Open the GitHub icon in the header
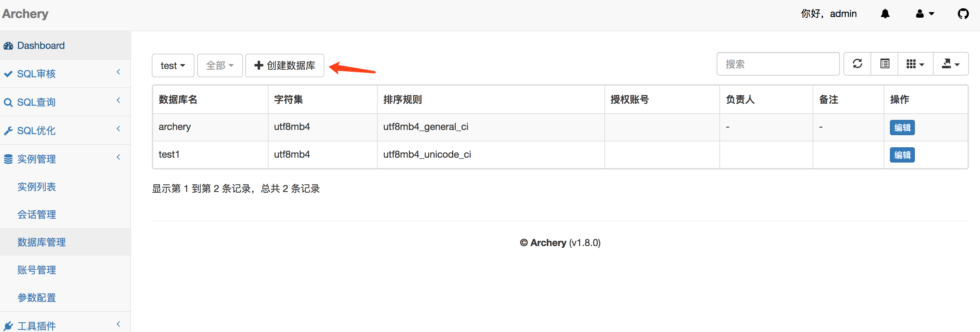The image size is (980, 332). 964,14
